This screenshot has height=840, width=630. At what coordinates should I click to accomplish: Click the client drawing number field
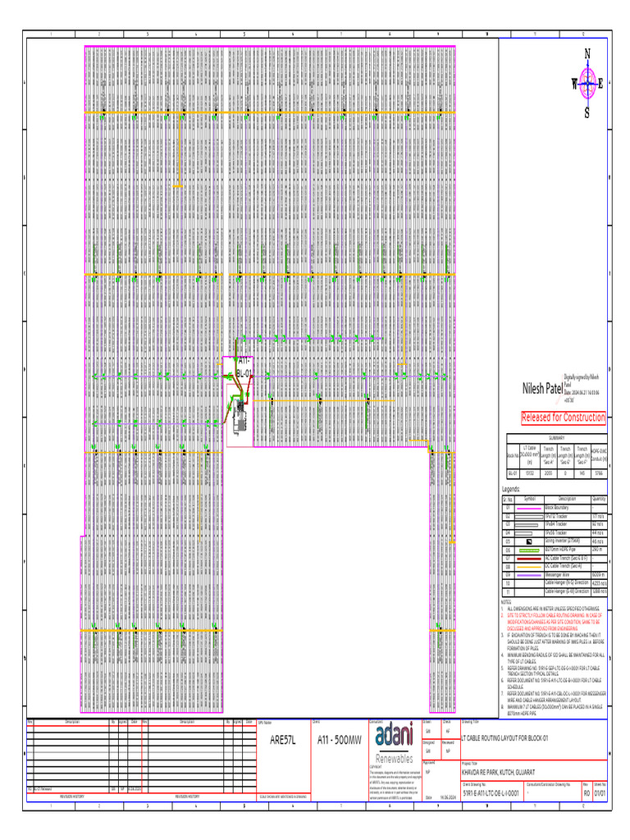pyautogui.click(x=491, y=793)
